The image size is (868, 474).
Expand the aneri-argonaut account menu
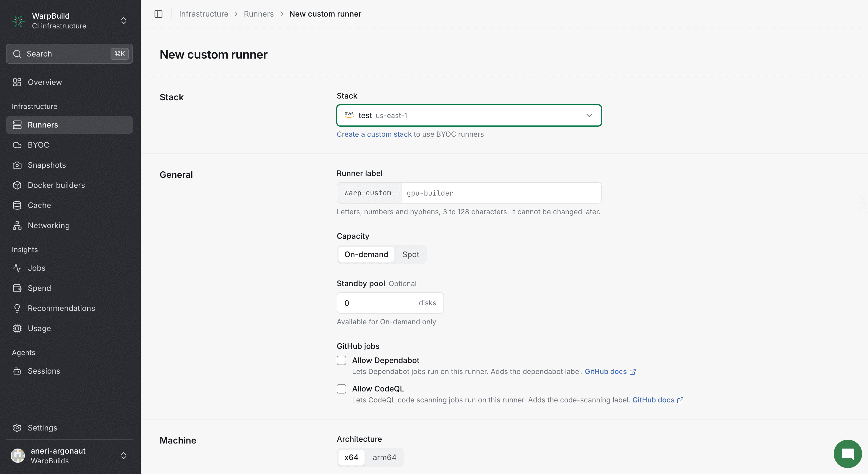pyautogui.click(x=124, y=456)
